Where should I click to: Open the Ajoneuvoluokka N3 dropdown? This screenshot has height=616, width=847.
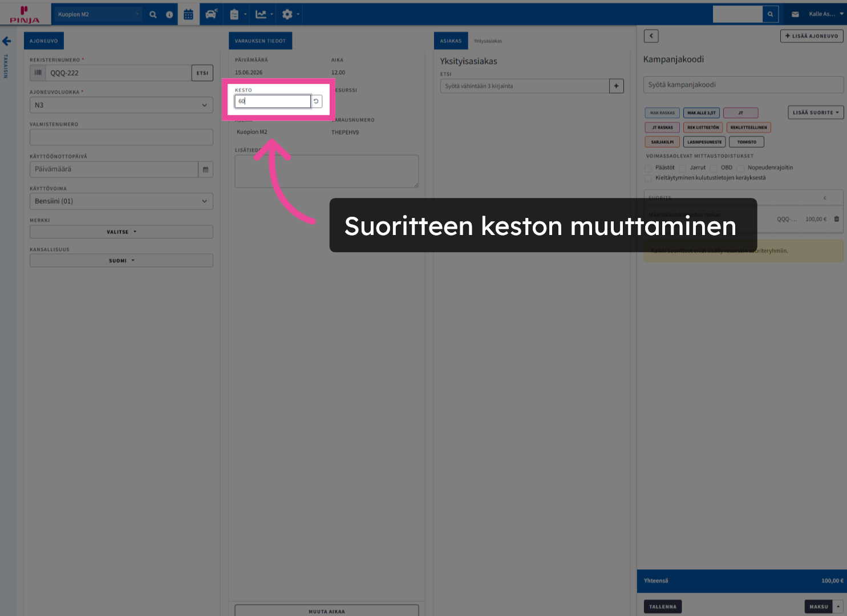pyautogui.click(x=121, y=105)
